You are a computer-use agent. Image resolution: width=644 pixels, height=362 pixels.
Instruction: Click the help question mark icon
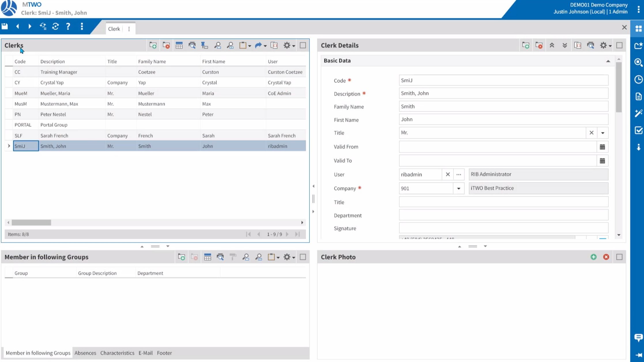click(x=68, y=26)
